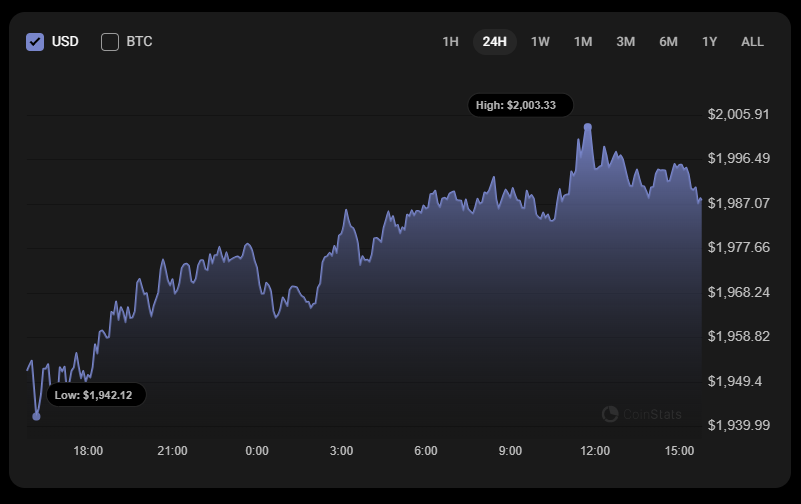Click the $2,005.91 axis value
801x504 pixels.
(x=738, y=114)
